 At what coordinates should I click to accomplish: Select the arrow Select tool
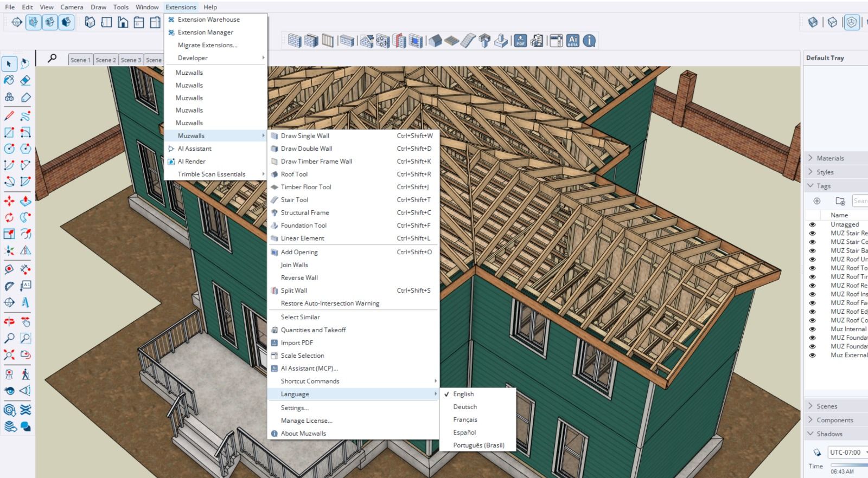point(9,64)
